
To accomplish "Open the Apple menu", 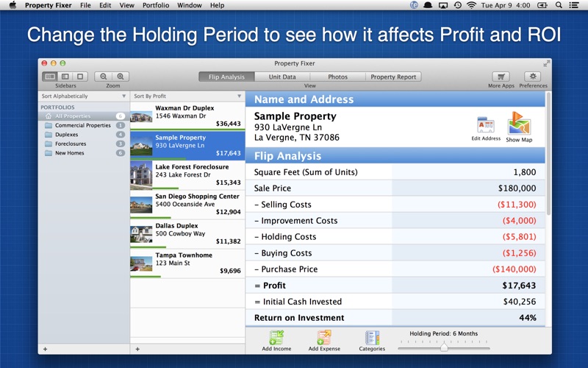I will 12,5.
